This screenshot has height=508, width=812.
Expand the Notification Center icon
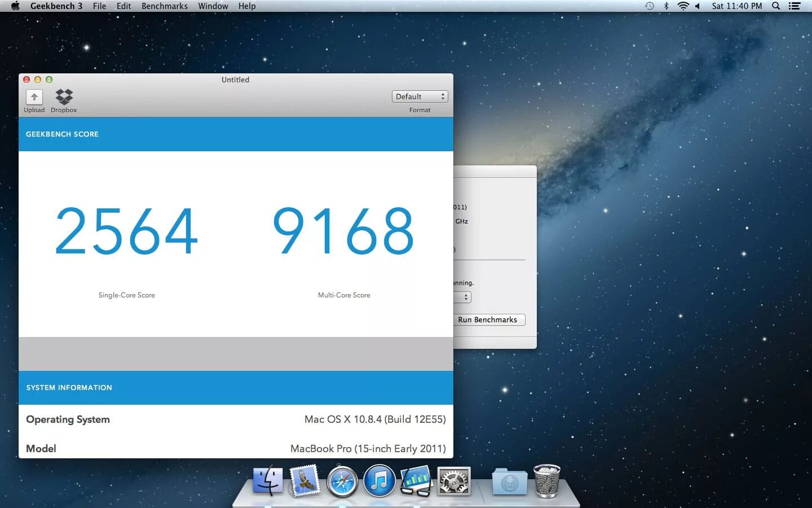(x=795, y=6)
